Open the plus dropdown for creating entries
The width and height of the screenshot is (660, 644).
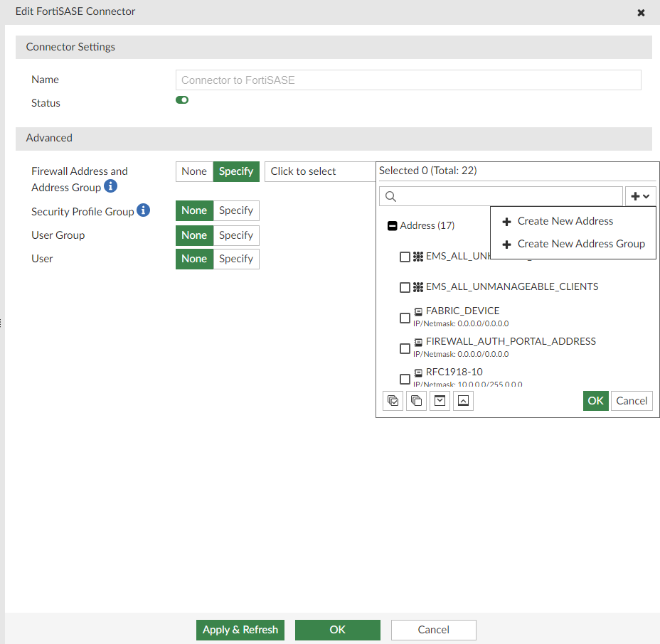click(640, 195)
